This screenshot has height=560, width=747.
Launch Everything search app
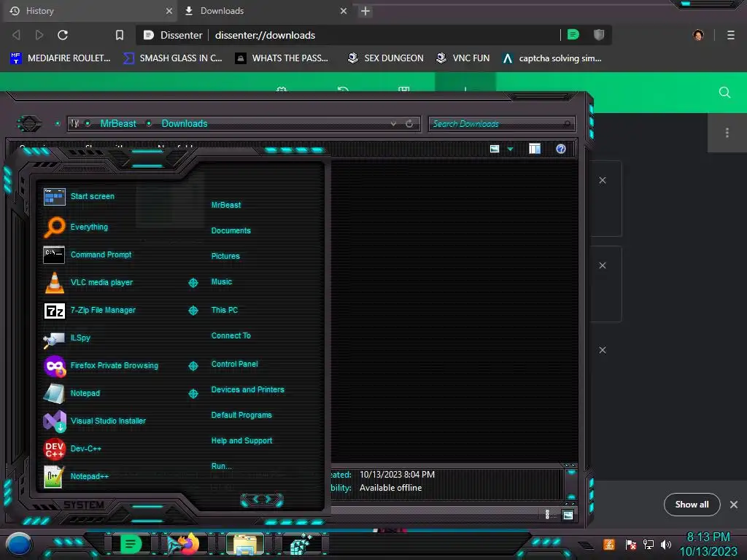tap(76, 227)
